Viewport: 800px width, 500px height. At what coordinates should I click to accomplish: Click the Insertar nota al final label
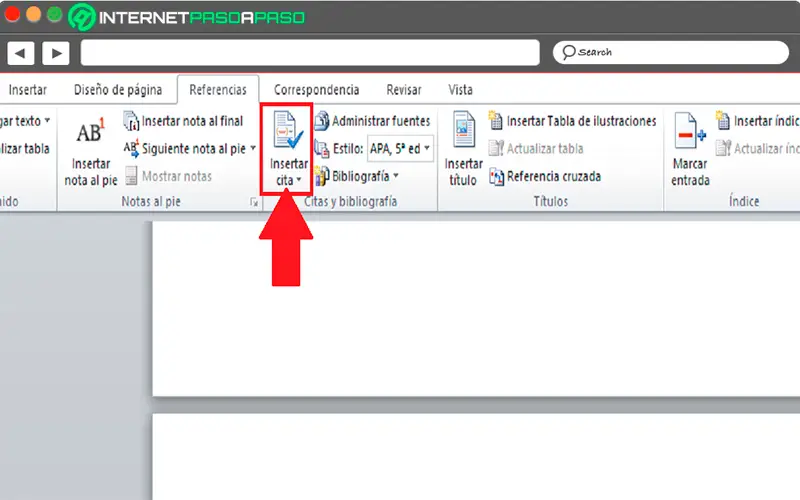point(192,121)
